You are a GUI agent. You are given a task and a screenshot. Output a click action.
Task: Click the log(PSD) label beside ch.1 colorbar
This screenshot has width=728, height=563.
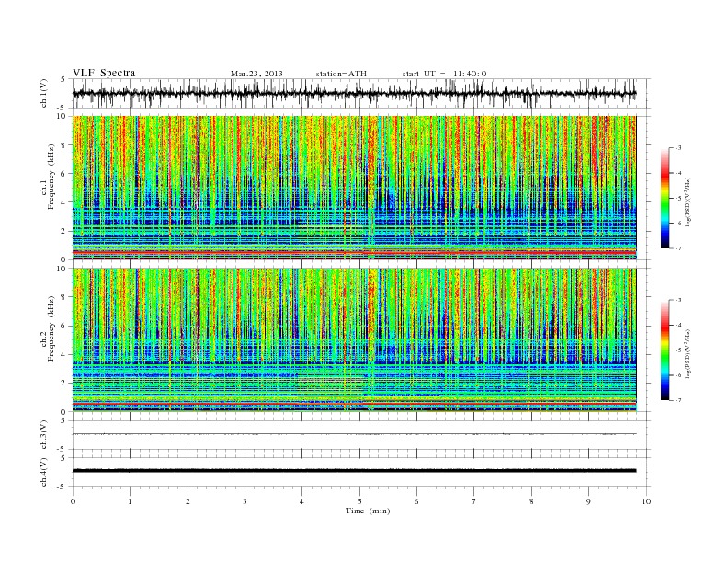[688, 202]
